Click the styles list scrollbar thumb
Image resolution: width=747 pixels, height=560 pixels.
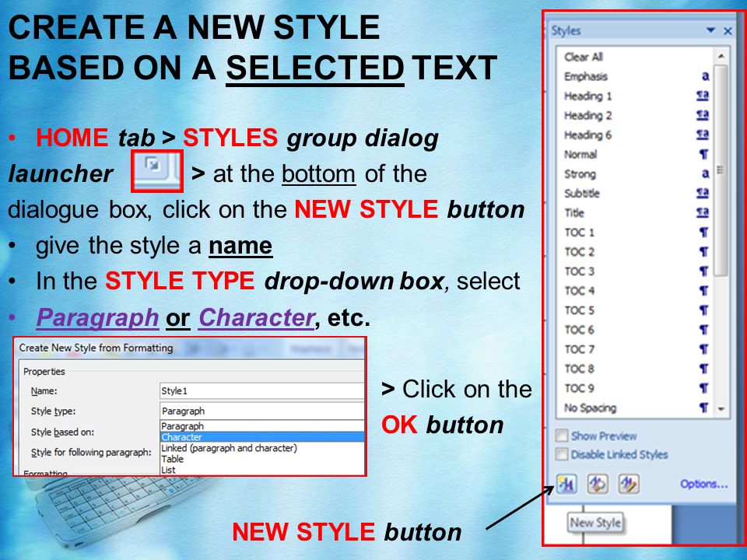click(x=721, y=170)
